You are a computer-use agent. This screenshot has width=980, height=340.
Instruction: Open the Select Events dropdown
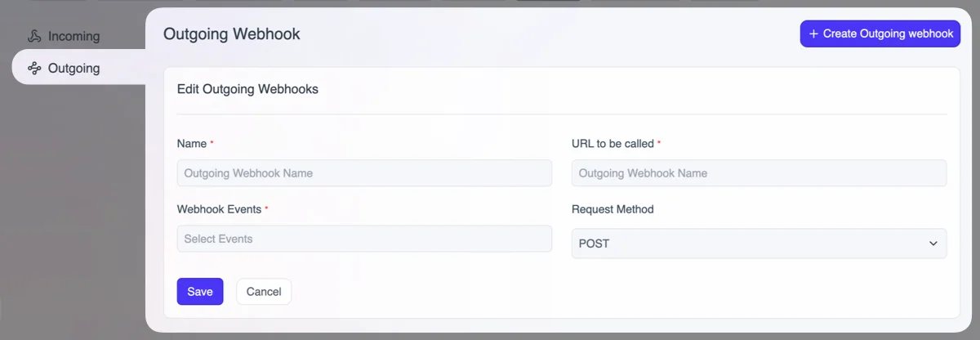tap(364, 239)
